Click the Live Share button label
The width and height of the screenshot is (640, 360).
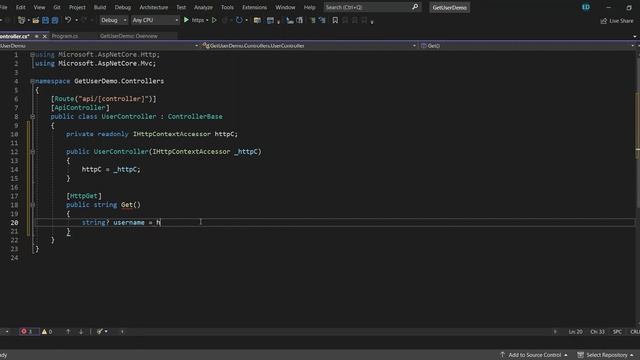click(621, 21)
